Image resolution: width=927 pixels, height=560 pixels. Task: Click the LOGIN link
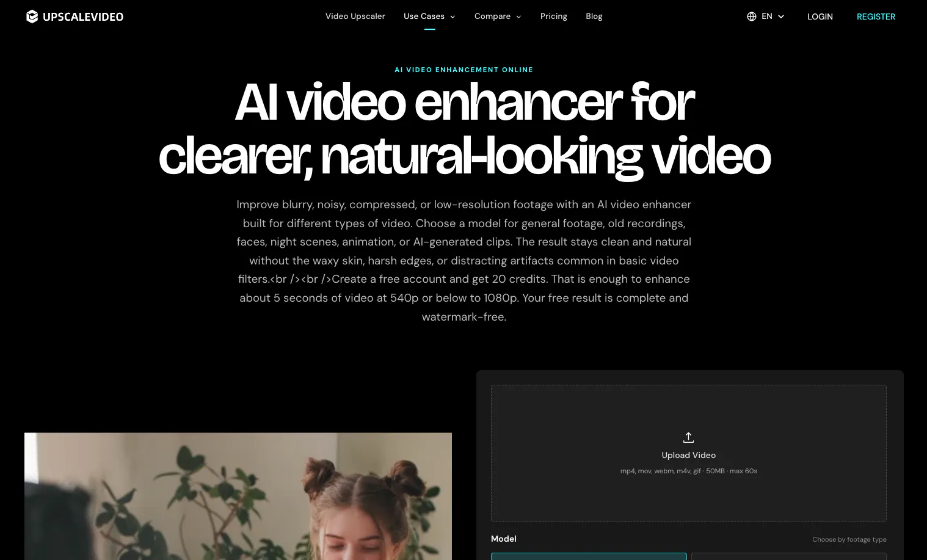pyautogui.click(x=820, y=16)
